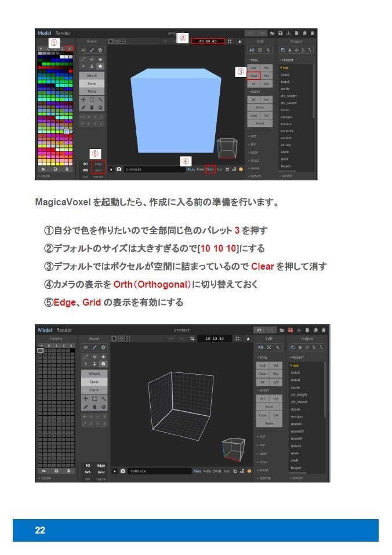Collapse the vox folder in the lower Project list
392x555 pixels.
click(x=295, y=365)
